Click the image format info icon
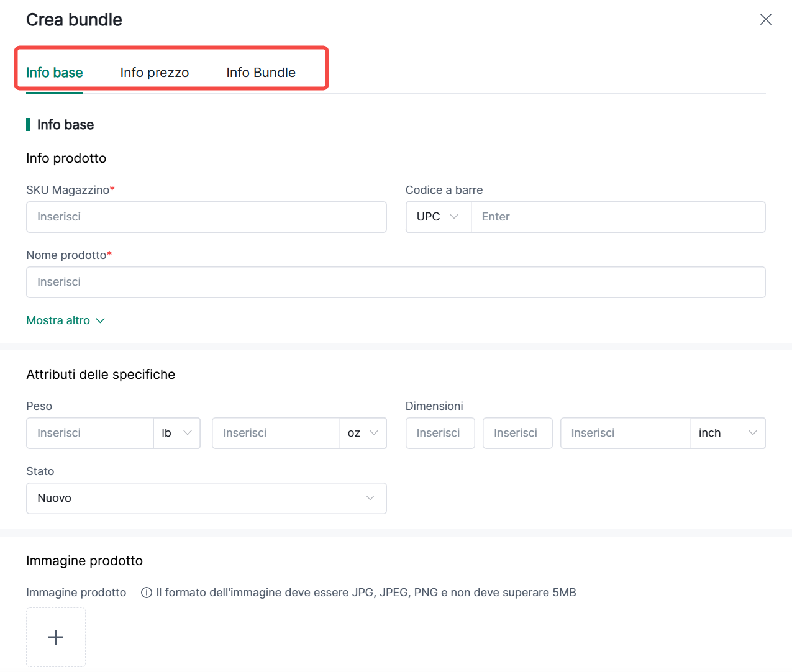This screenshot has height=672, width=792. [x=147, y=593]
